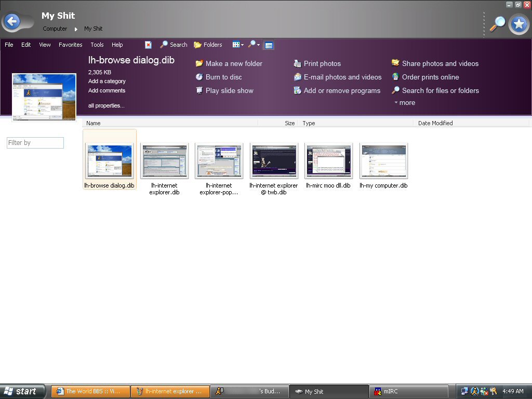Click the blue Back arrow button
The height and width of the screenshot is (399, 532).
pos(12,22)
